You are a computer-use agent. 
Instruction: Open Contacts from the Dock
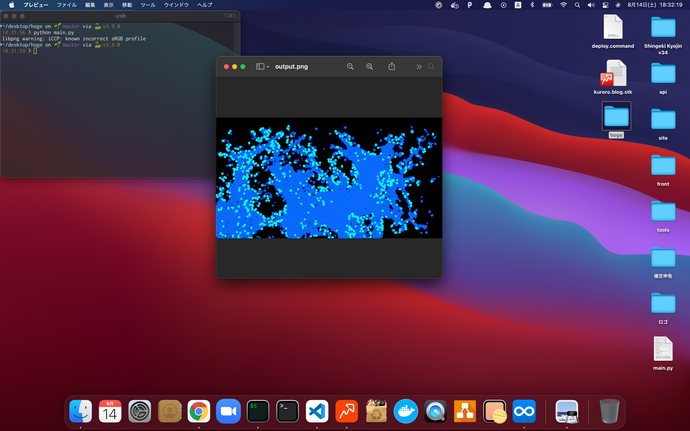(169, 411)
